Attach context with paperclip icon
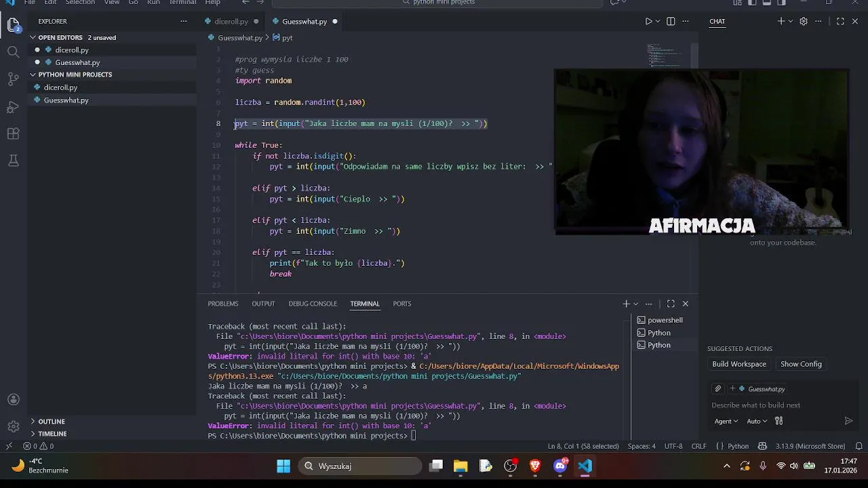The height and width of the screenshot is (488, 868). [717, 389]
